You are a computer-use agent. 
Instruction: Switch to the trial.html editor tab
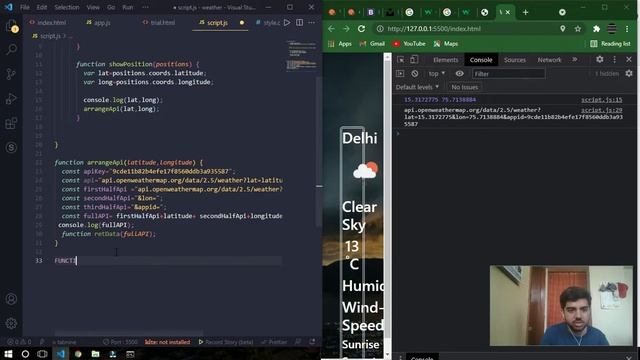159,22
